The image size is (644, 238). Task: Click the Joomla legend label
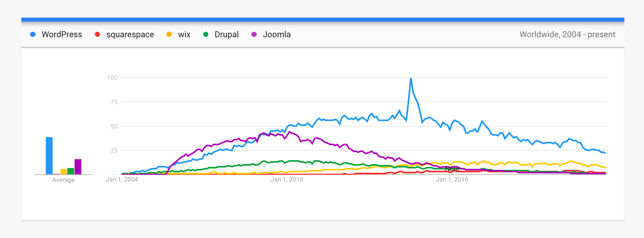[276, 34]
